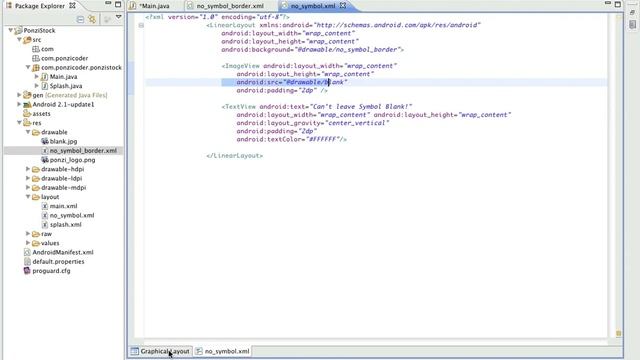Select com.ponzicoder package icon
This screenshot has height=360, width=640.
pos(36,58)
